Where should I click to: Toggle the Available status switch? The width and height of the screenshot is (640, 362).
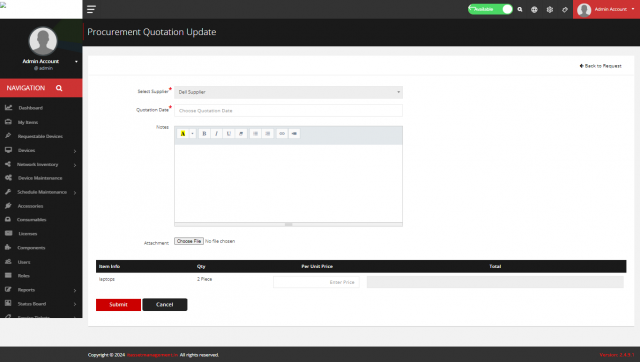pyautogui.click(x=490, y=9)
